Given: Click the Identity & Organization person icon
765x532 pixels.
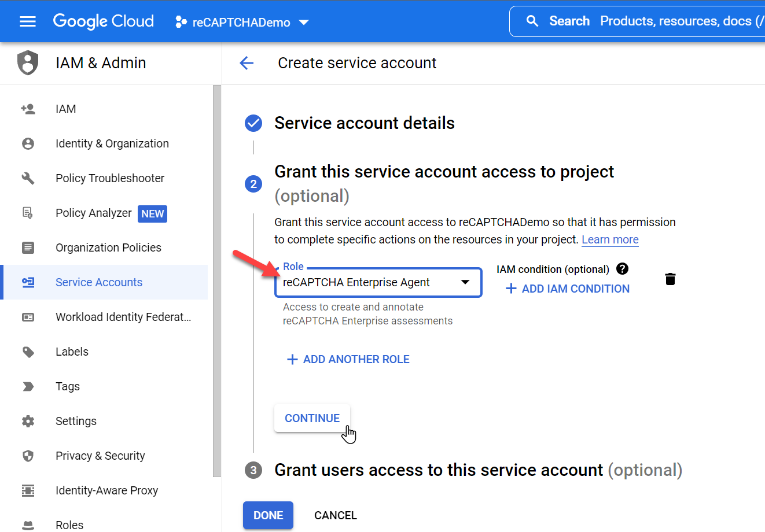Looking at the screenshot, I should click(x=28, y=143).
